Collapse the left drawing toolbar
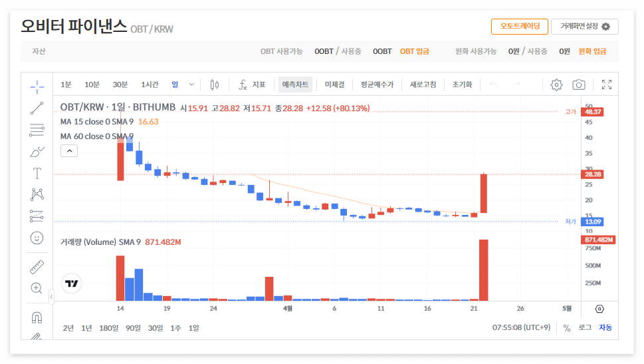The image size is (644, 364). click(x=51, y=297)
